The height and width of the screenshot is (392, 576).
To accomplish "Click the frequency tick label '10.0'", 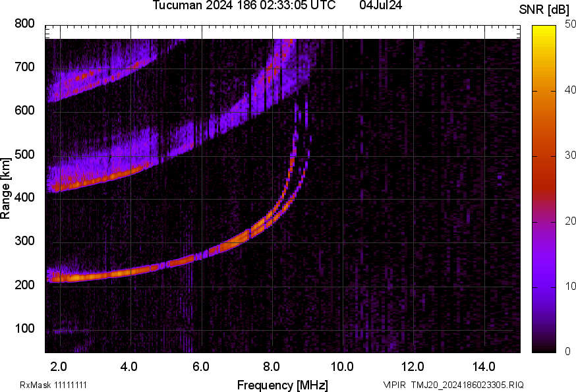I will pyautogui.click(x=342, y=366).
